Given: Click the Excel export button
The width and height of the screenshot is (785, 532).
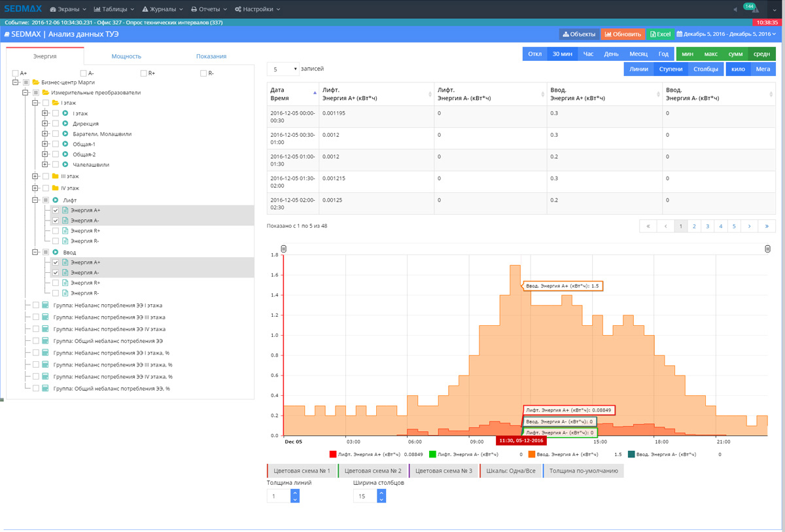Looking at the screenshot, I should 660,34.
